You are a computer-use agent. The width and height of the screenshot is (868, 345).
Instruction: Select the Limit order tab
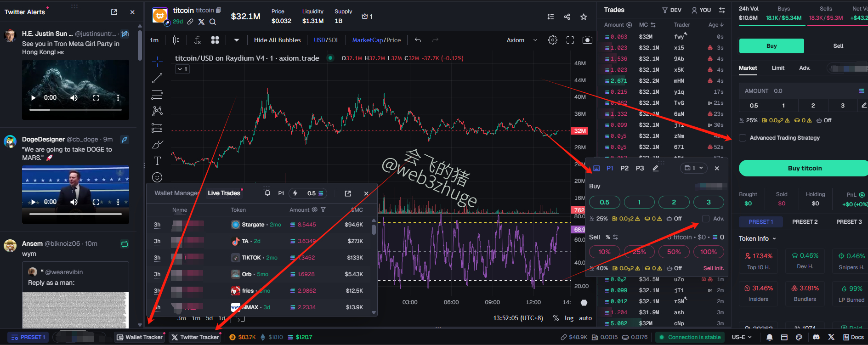tap(778, 68)
